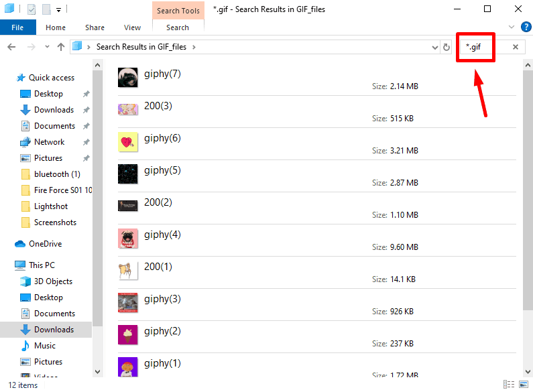The width and height of the screenshot is (533, 392).
Task: Select the giphy(4) pug thumbnail
Action: (x=128, y=238)
